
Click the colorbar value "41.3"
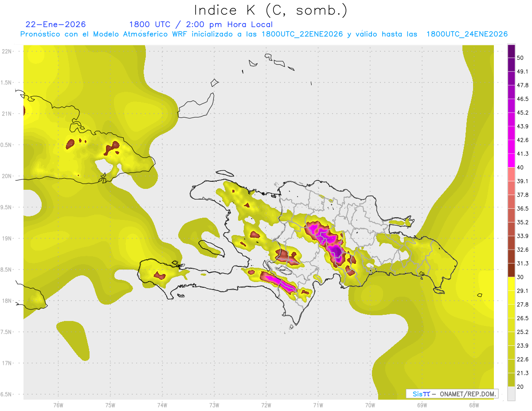pyautogui.click(x=523, y=154)
